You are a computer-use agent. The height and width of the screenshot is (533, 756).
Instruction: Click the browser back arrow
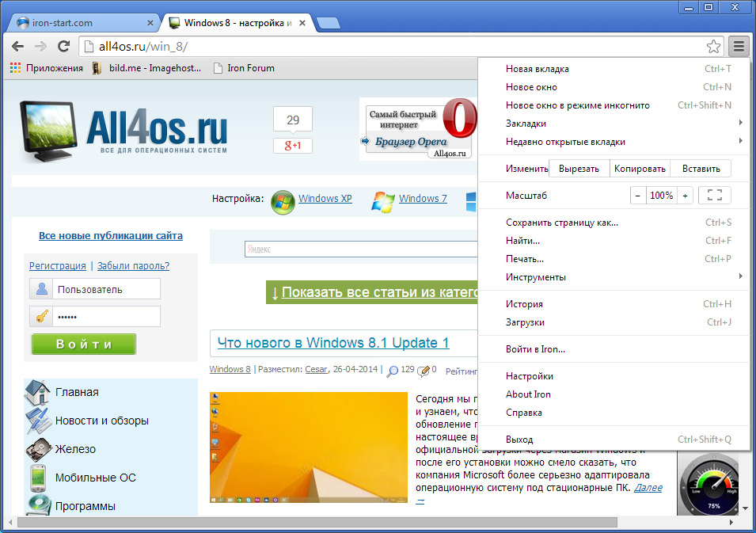pyautogui.click(x=18, y=46)
